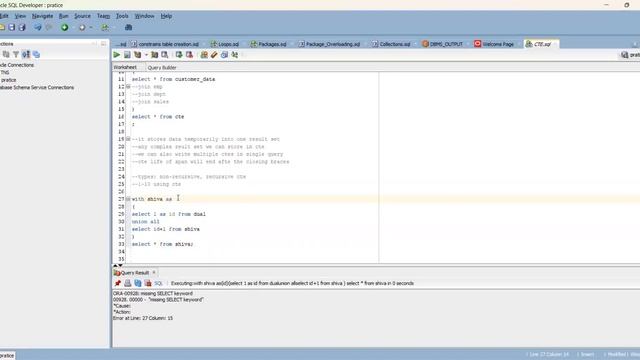Viewport: 640px width, 360px height.
Task: Switch to the Query Builder tab
Action: click(162, 67)
